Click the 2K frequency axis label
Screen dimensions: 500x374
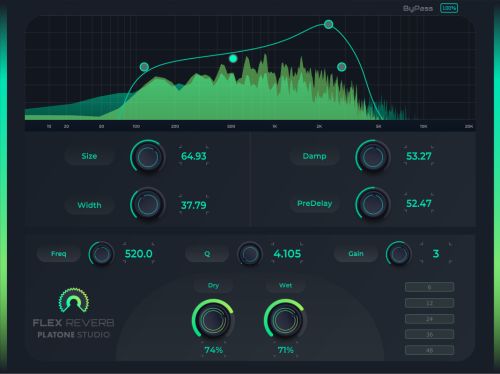319,126
